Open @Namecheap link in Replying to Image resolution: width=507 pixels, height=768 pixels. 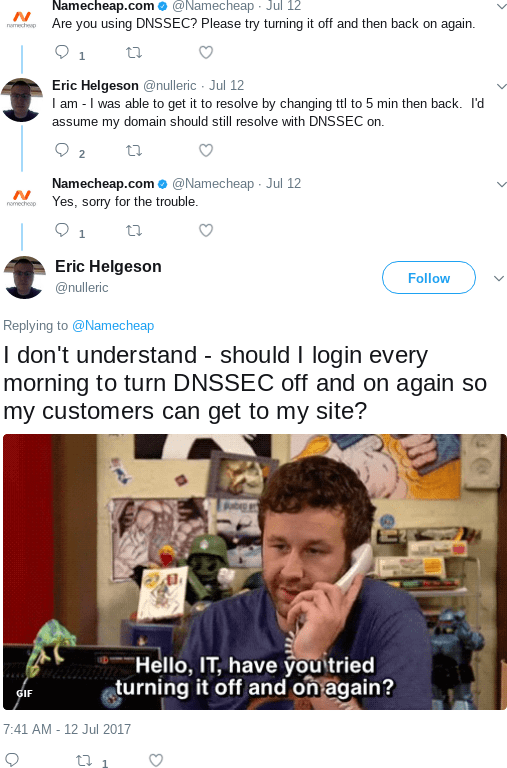(x=113, y=325)
